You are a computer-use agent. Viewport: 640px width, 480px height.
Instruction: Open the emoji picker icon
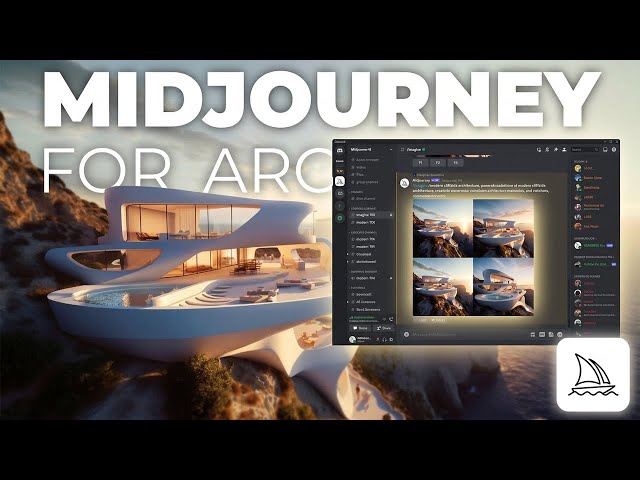pyautogui.click(x=560, y=334)
